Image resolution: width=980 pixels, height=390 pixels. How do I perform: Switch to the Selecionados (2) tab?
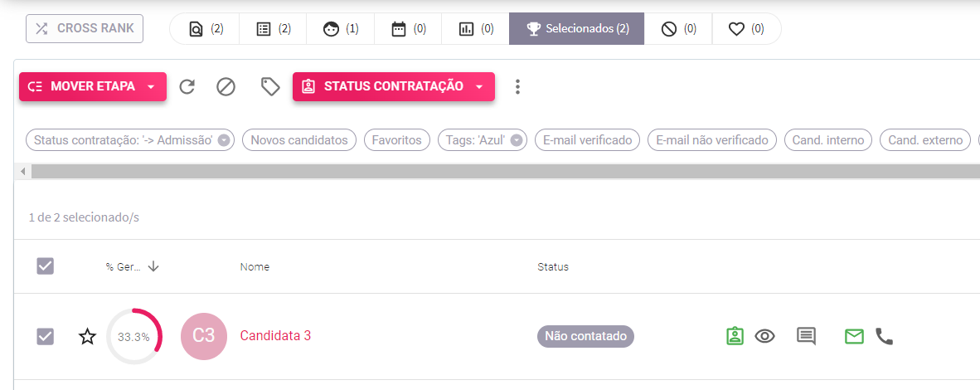point(577,29)
